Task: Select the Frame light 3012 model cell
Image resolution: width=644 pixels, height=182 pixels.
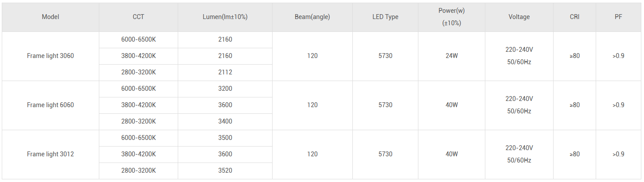Action: click(x=50, y=154)
